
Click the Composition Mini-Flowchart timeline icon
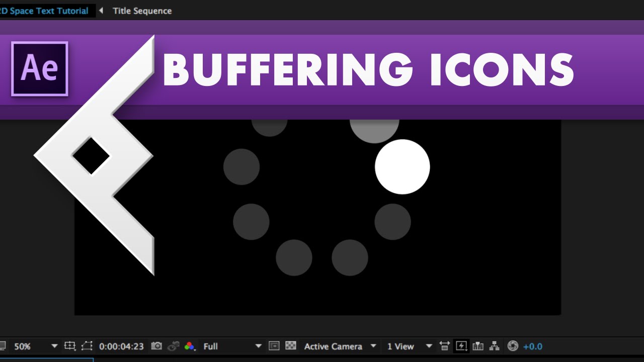pyautogui.click(x=477, y=346)
